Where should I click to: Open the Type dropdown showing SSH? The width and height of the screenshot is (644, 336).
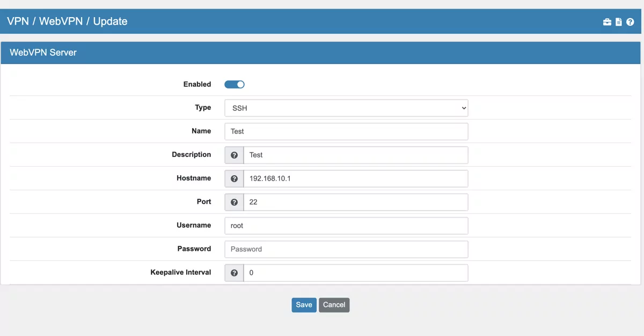pos(346,108)
